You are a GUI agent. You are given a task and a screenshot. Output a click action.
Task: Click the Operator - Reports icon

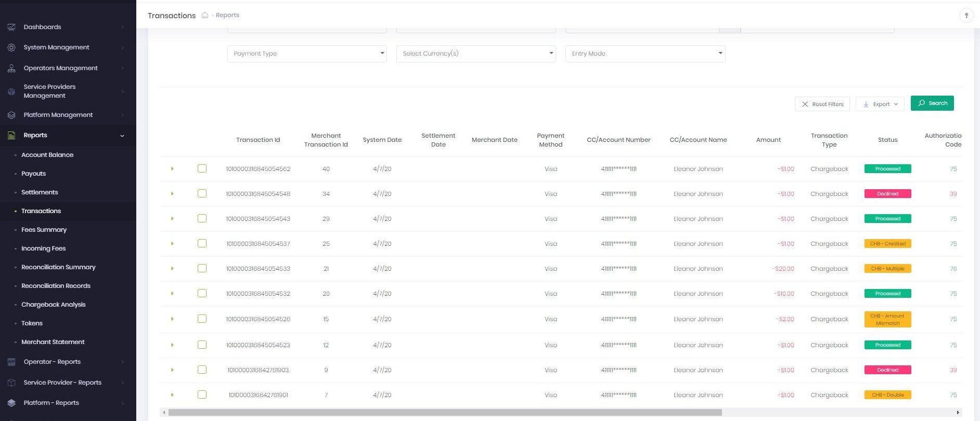[x=11, y=362]
